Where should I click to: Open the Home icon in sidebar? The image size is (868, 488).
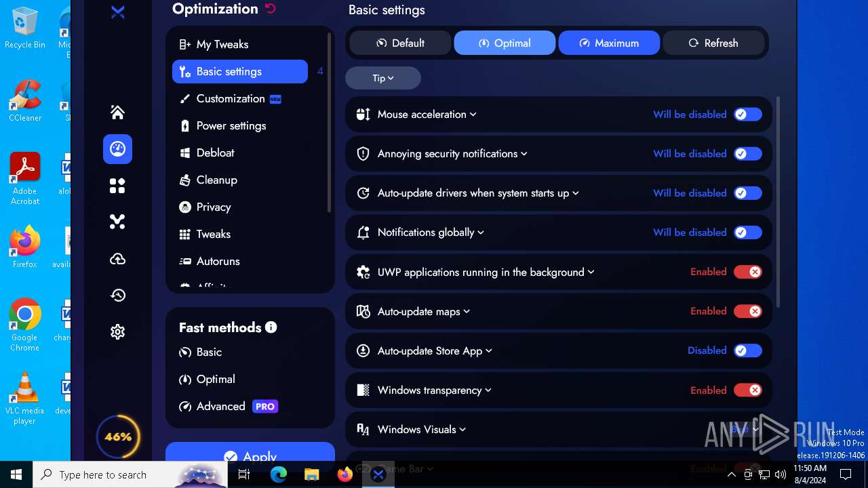[117, 113]
